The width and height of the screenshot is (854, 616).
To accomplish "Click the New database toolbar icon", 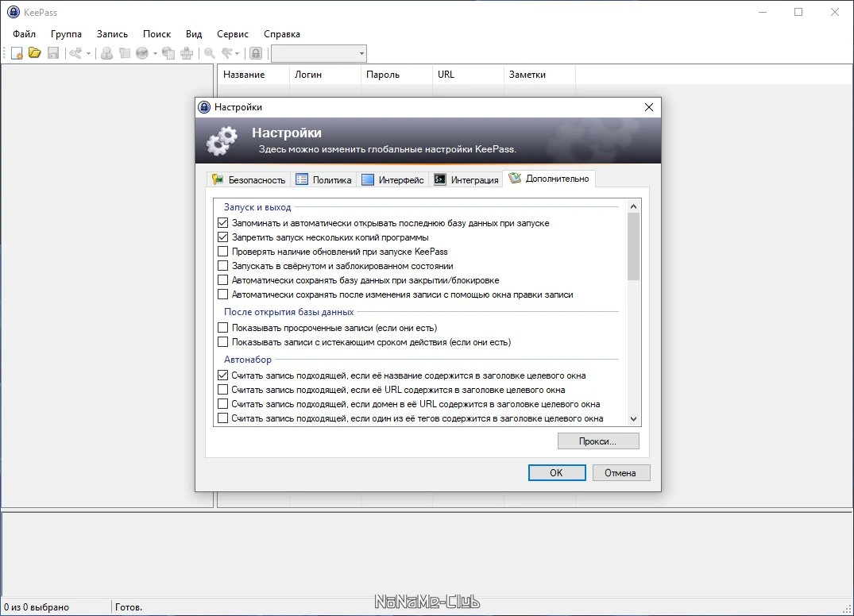I will (x=17, y=52).
